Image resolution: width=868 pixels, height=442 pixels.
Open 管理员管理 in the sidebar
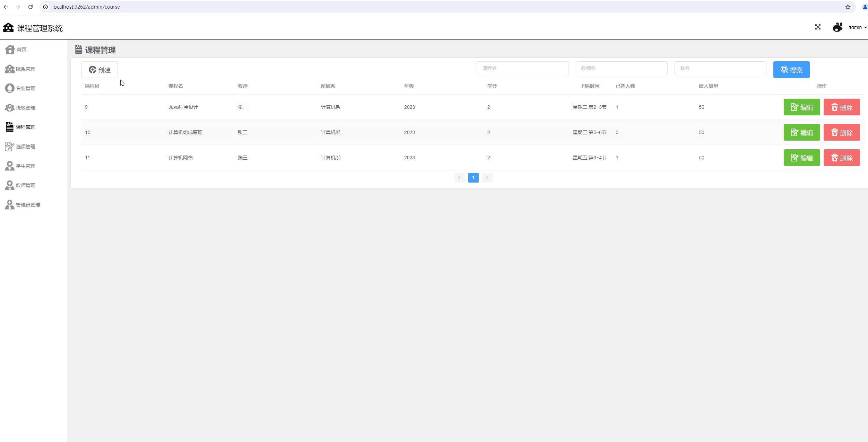pos(28,205)
